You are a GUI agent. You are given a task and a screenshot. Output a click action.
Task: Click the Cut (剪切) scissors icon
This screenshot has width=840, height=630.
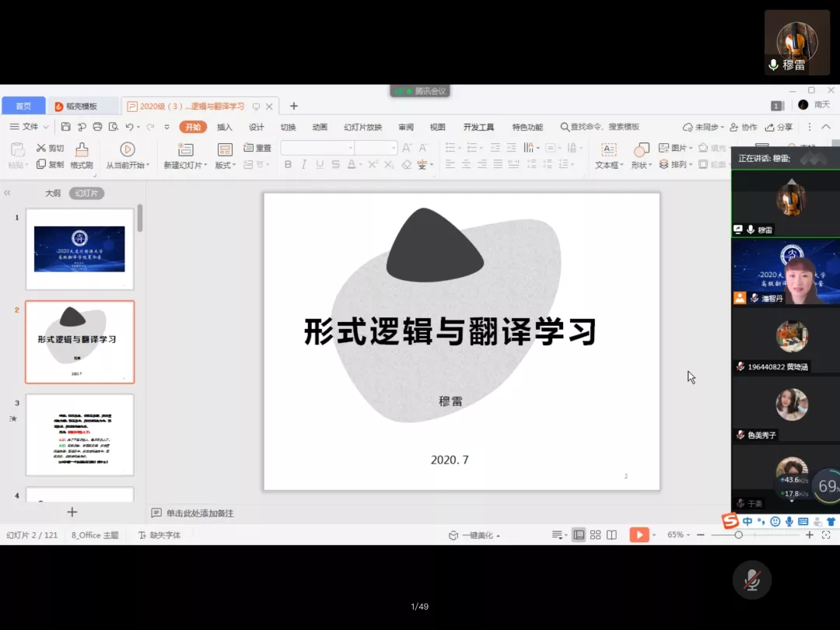41,148
